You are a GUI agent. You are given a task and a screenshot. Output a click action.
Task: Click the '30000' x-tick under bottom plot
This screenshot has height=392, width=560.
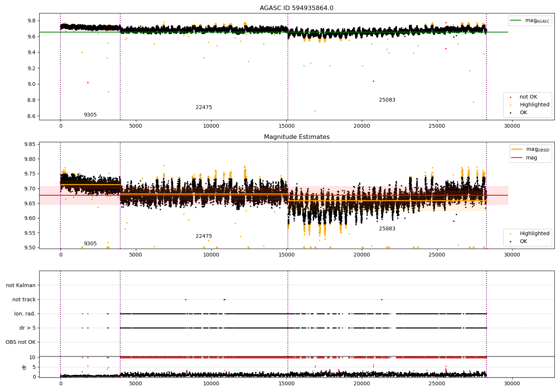click(x=512, y=384)
